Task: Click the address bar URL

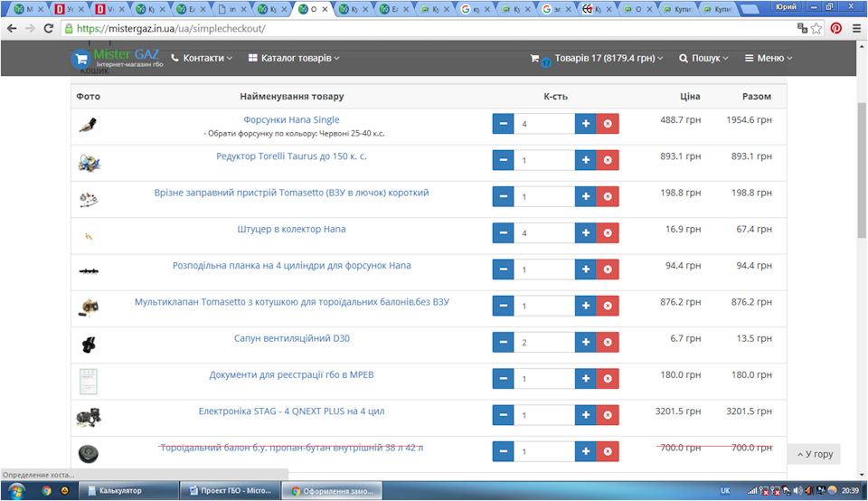Action: 171,28
